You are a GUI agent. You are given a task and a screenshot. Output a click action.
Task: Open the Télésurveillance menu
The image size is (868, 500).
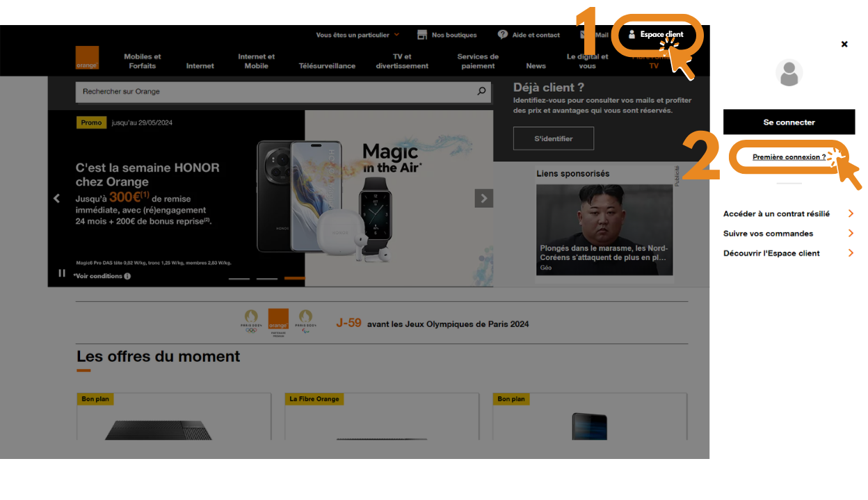click(327, 66)
